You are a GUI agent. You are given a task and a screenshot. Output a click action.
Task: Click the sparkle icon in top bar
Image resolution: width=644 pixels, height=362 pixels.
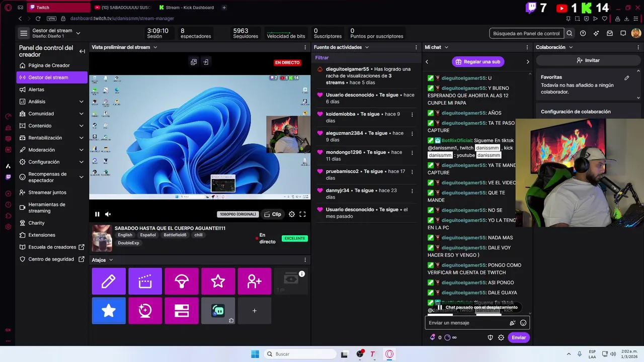click(596, 33)
